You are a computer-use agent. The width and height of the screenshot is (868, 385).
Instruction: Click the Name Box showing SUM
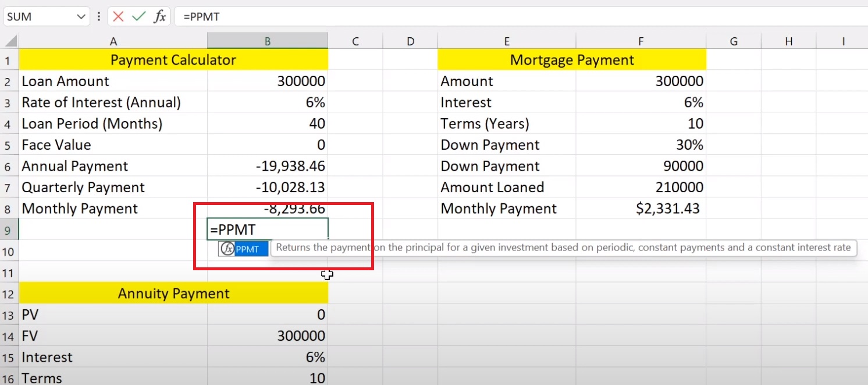click(x=41, y=16)
